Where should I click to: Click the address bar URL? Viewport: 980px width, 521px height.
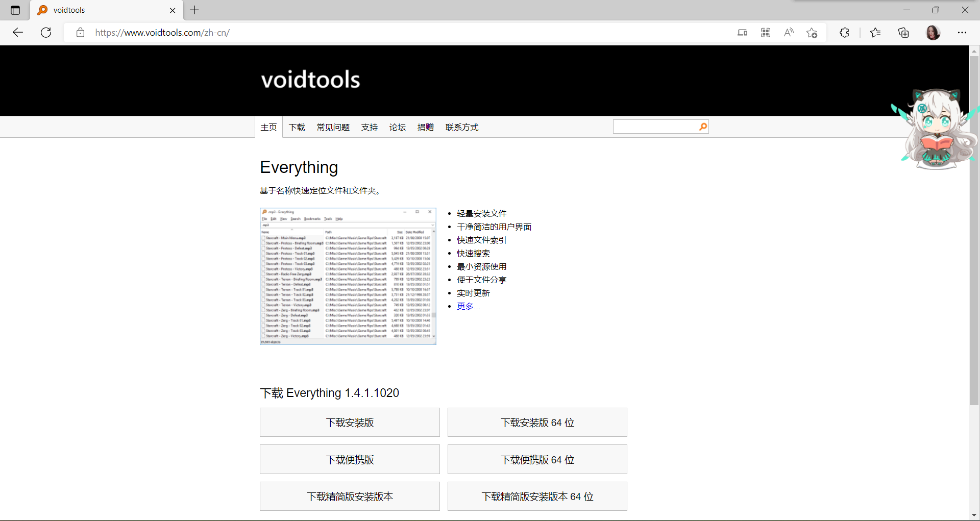pos(162,33)
